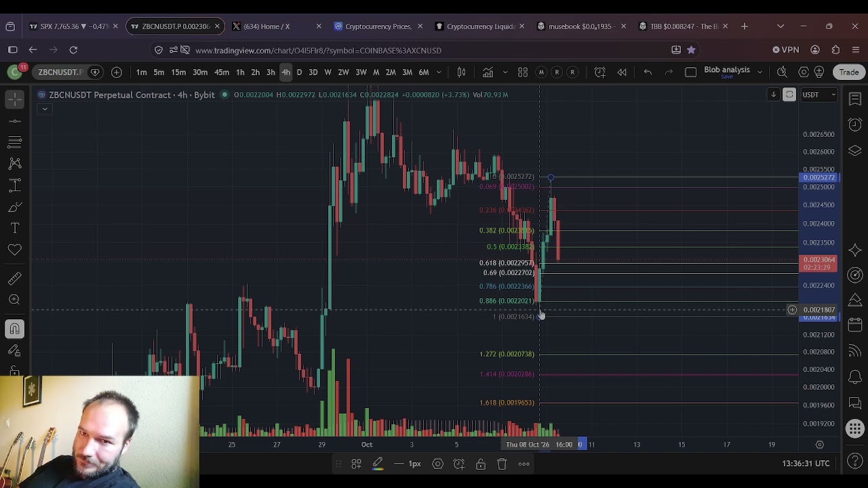This screenshot has height=488, width=868.
Task: Open the object tree layers icon
Action: point(855,150)
